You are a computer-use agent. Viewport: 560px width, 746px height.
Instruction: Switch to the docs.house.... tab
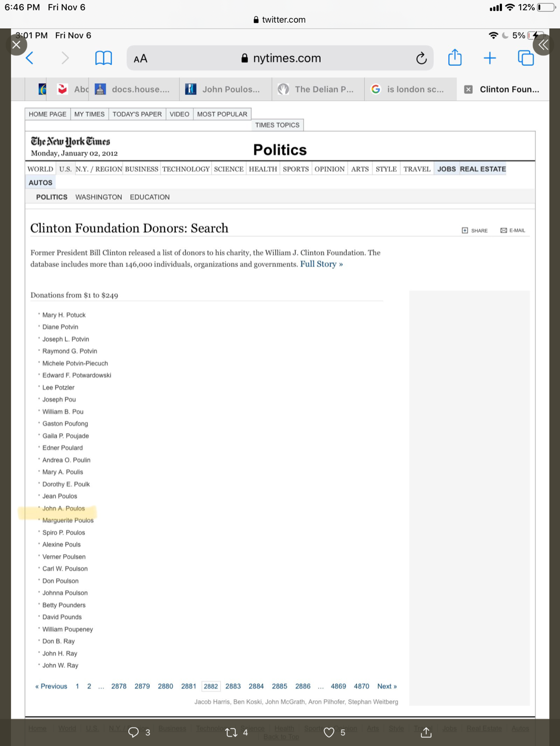134,89
